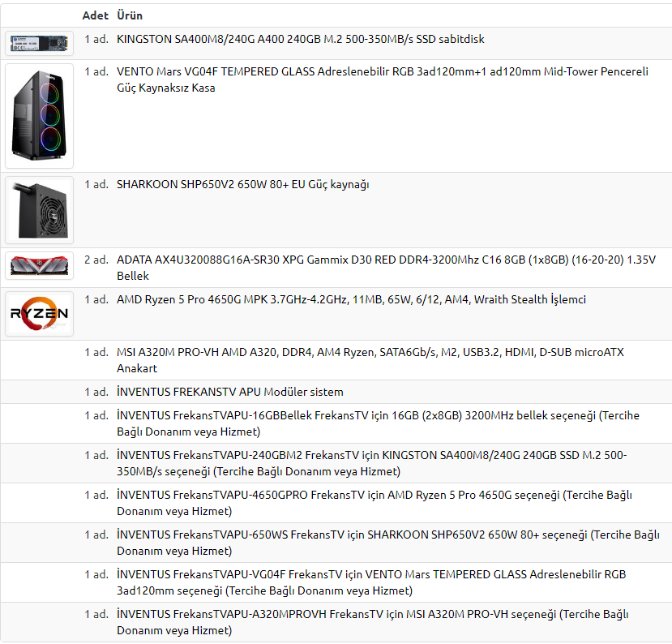Click the '1 ad.' quantity of the SHARKOON row
672x644 pixels.
pyautogui.click(x=96, y=184)
